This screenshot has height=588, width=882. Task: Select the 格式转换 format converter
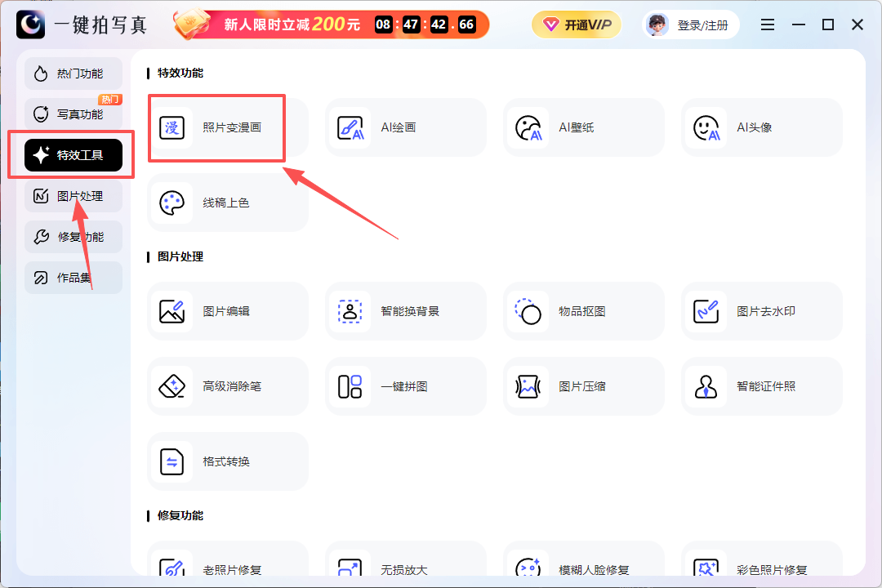tap(227, 461)
